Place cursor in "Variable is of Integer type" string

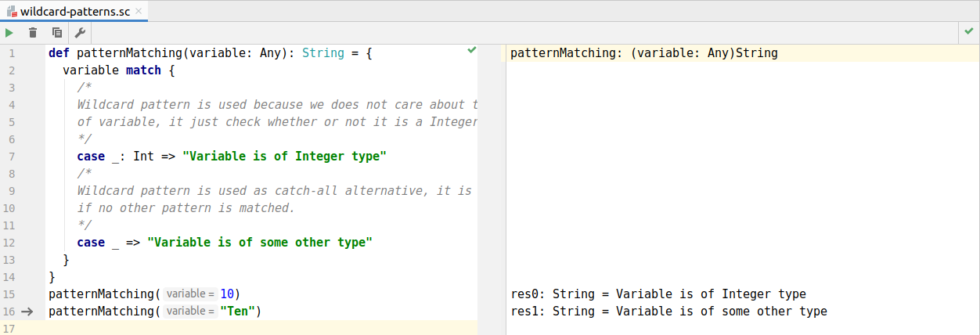click(284, 157)
